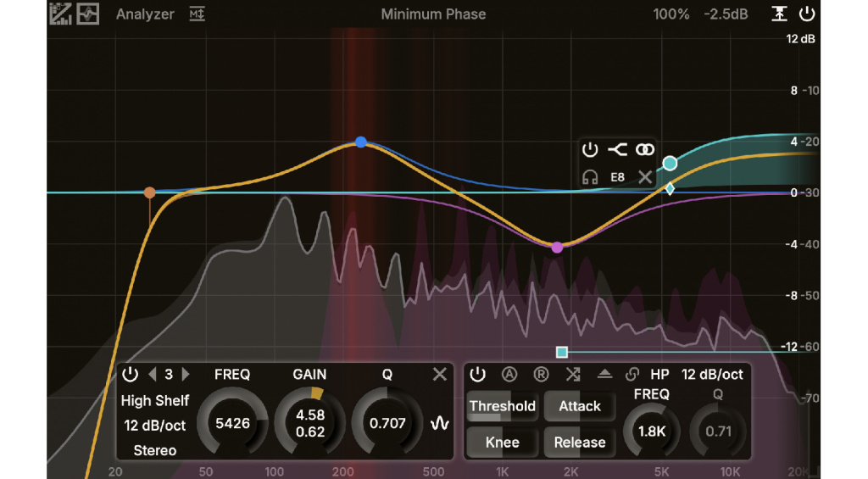Click the Release button
Screen dimensions: 868x479
coord(580,442)
